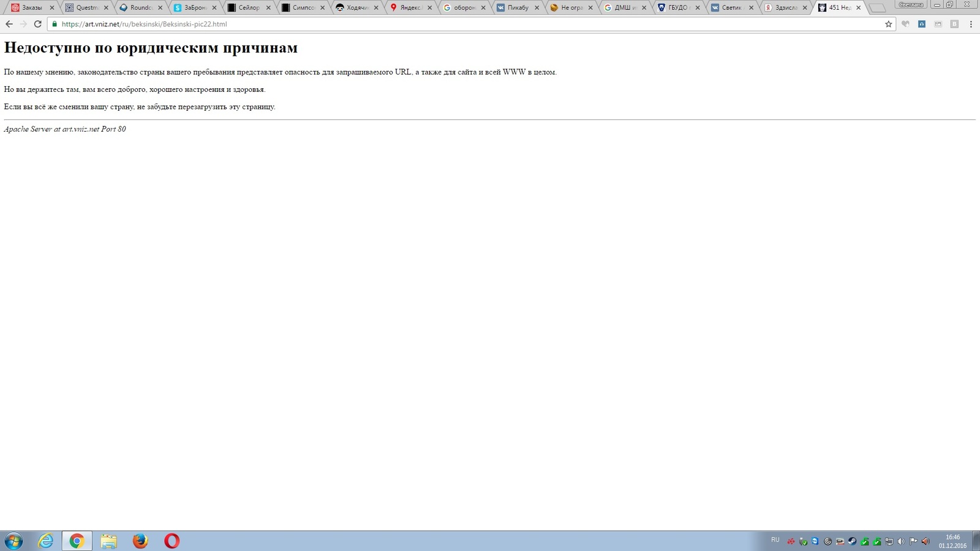Switch to the Roundcube tab
This screenshot has height=551, width=980.
pyautogui.click(x=141, y=7)
